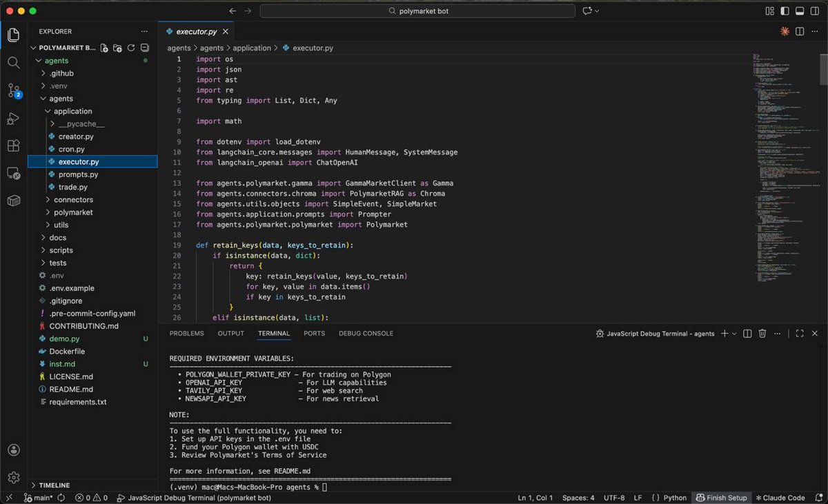The width and height of the screenshot is (828, 504).
Task: Click the Kill Terminal trash icon
Action: (762, 333)
